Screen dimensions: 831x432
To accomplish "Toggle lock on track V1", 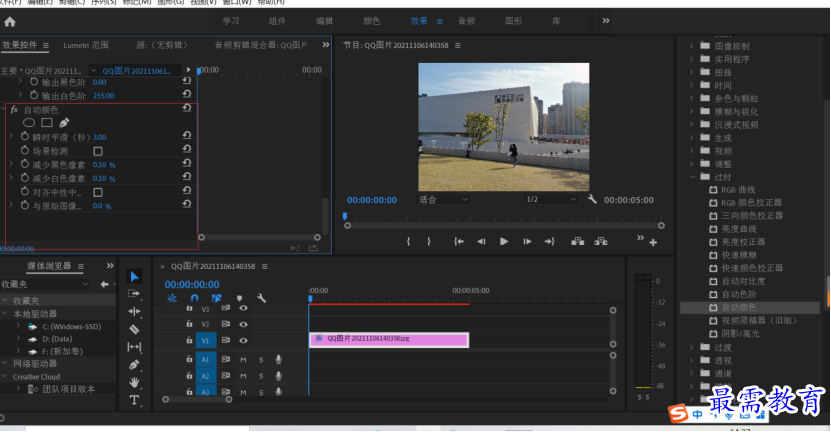I will click(x=189, y=340).
